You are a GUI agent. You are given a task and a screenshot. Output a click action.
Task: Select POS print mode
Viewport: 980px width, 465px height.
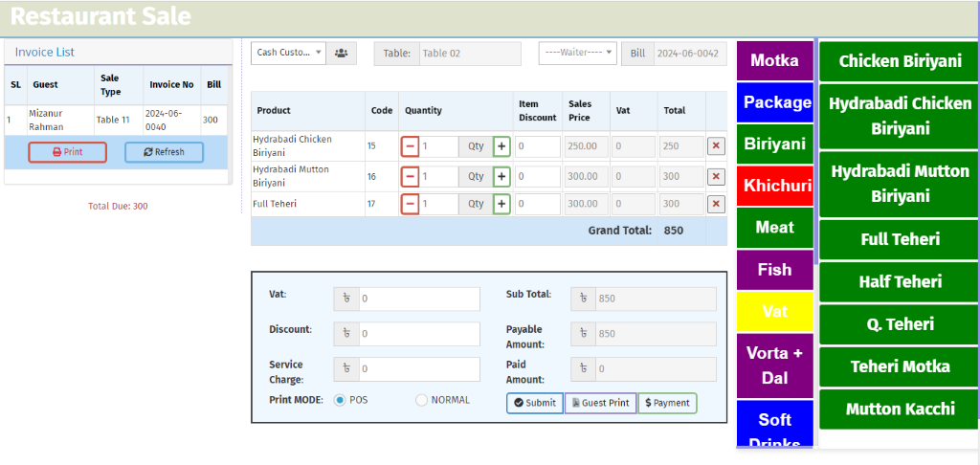[x=340, y=400]
